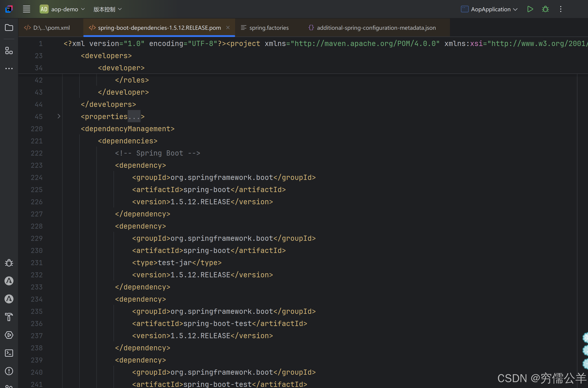
Task: Open the Build hammer tool window
Action: pyautogui.click(x=9, y=317)
